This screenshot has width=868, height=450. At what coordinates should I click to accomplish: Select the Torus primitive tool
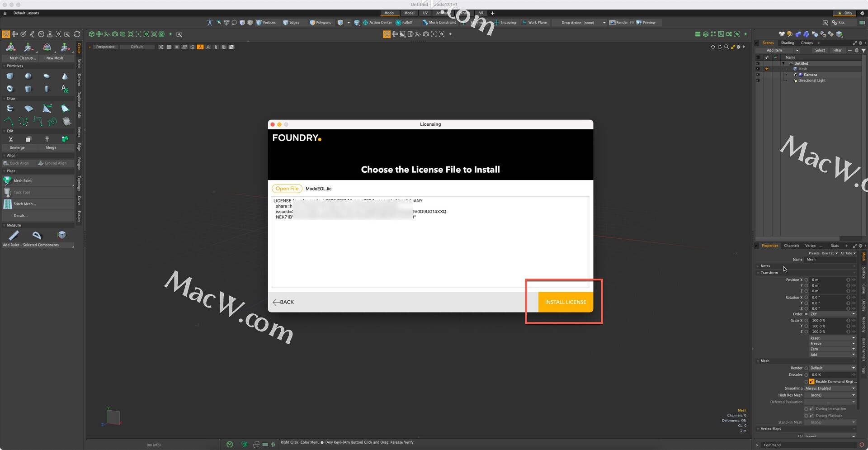[10, 89]
